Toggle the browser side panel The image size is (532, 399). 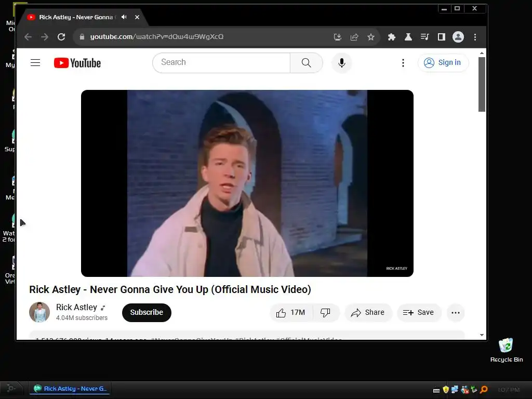point(442,37)
